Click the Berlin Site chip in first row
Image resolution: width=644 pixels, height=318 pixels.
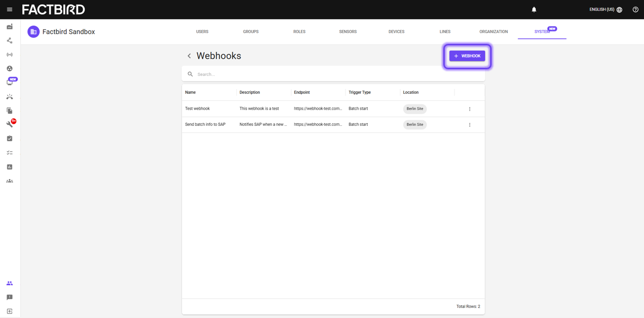pos(415,109)
